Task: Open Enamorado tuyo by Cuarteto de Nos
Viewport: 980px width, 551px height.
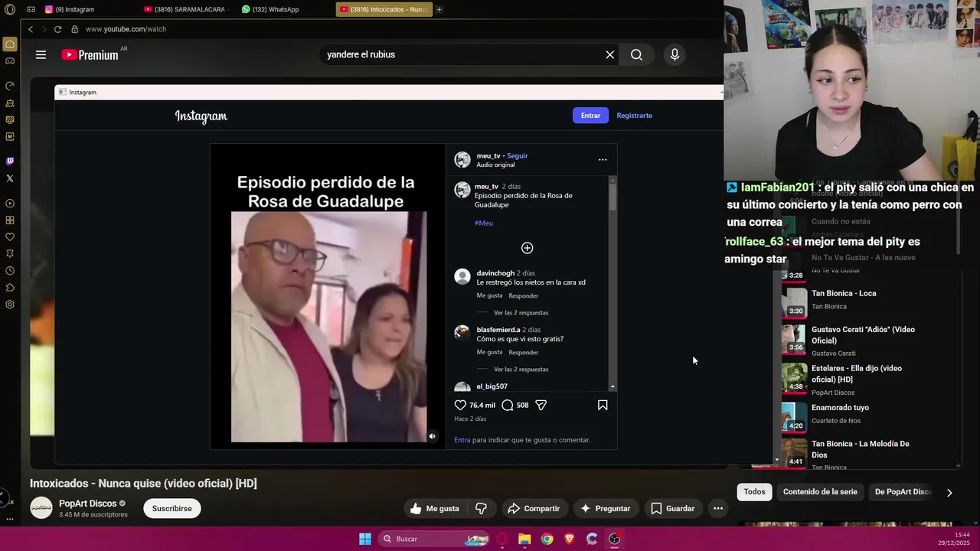Action: point(840,408)
